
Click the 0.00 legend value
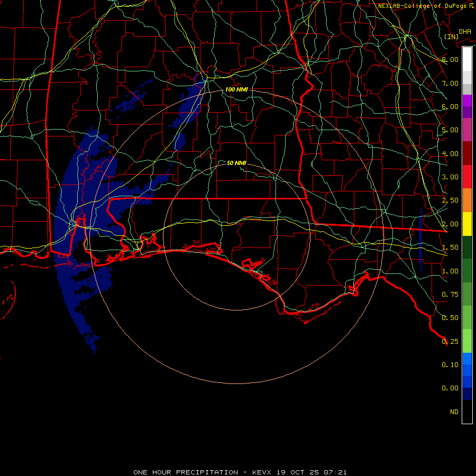[450, 388]
